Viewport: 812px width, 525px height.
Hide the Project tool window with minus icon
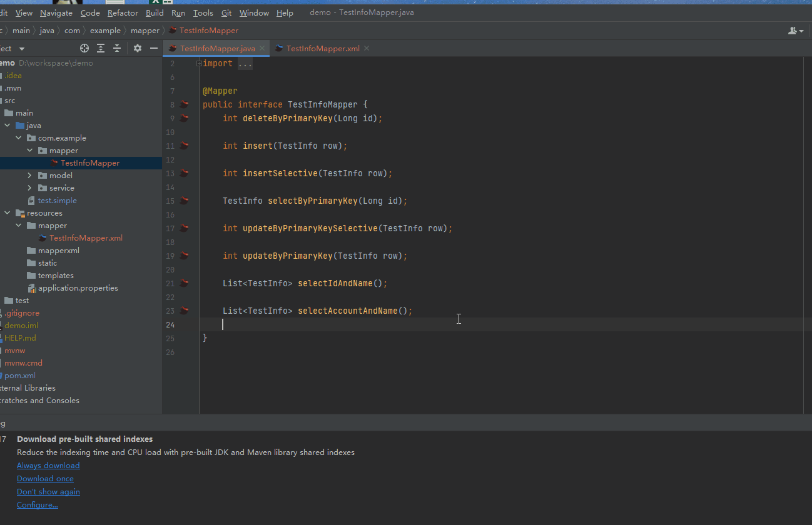tap(153, 48)
